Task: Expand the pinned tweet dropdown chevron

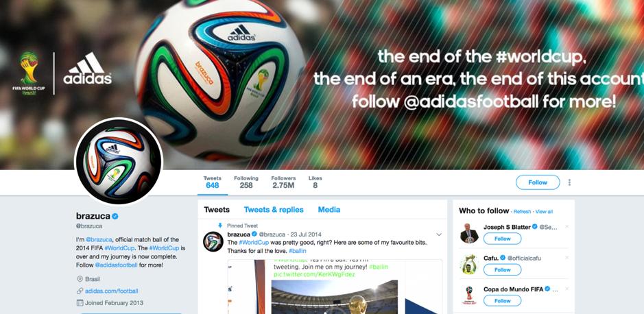Action: [439, 234]
